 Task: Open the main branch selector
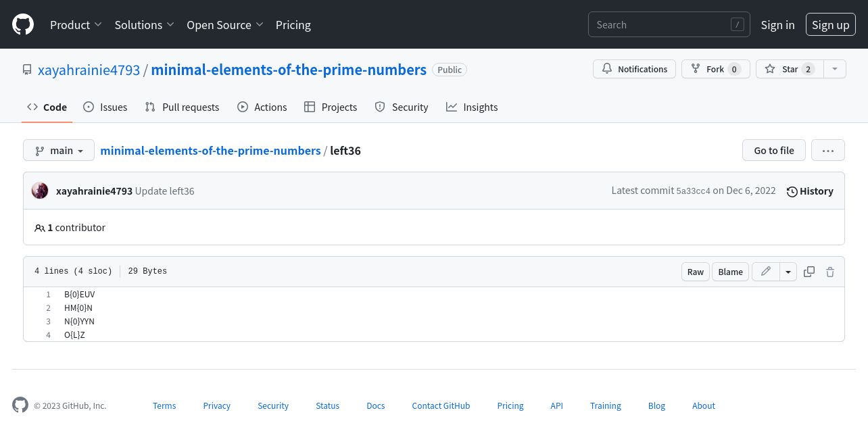tap(58, 150)
